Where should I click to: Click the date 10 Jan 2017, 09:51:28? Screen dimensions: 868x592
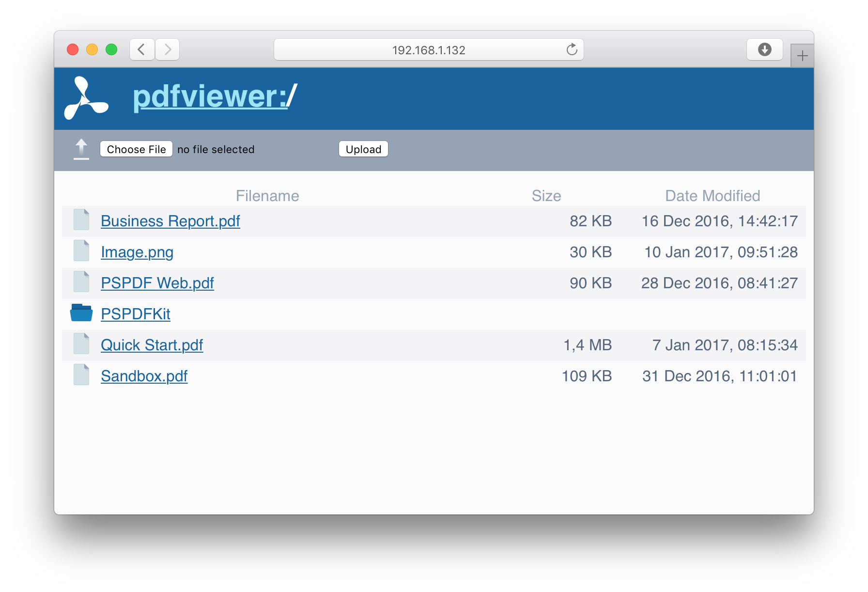[721, 252]
